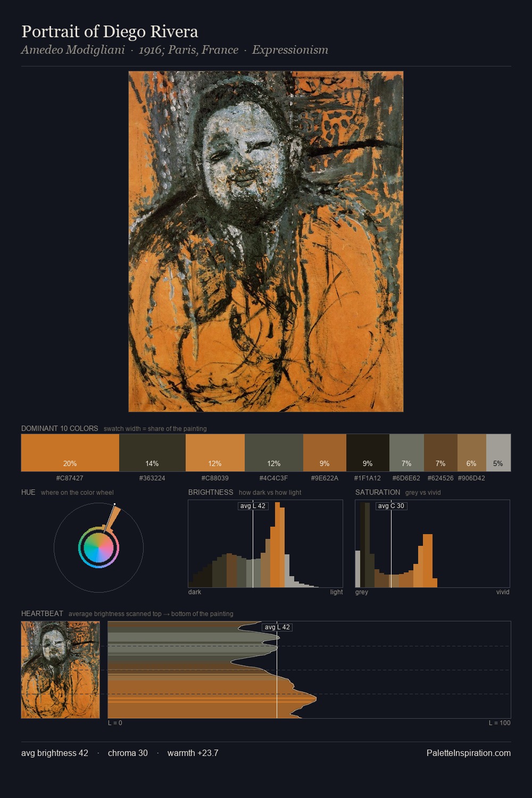This screenshot has width=532, height=798.
Task: Click the hex code #6D6E62
Action: [406, 478]
